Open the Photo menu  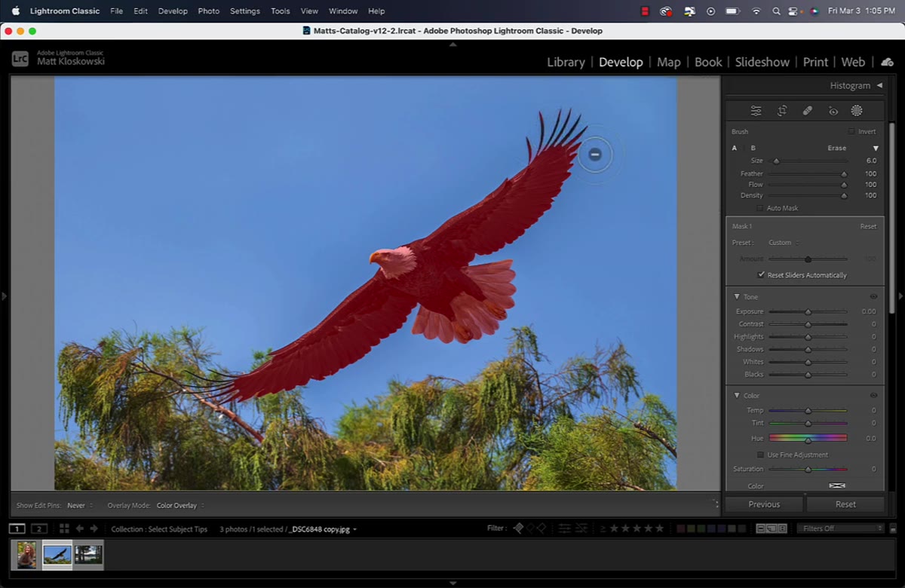(209, 11)
